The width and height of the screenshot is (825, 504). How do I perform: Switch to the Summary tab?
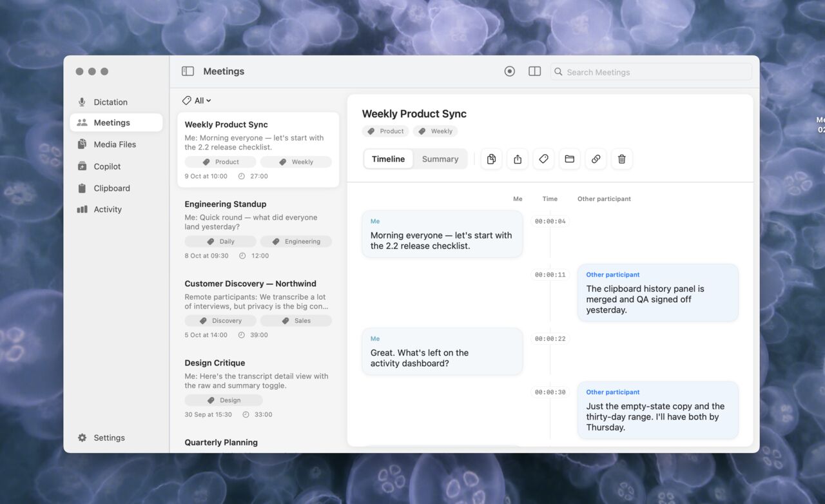coord(440,159)
